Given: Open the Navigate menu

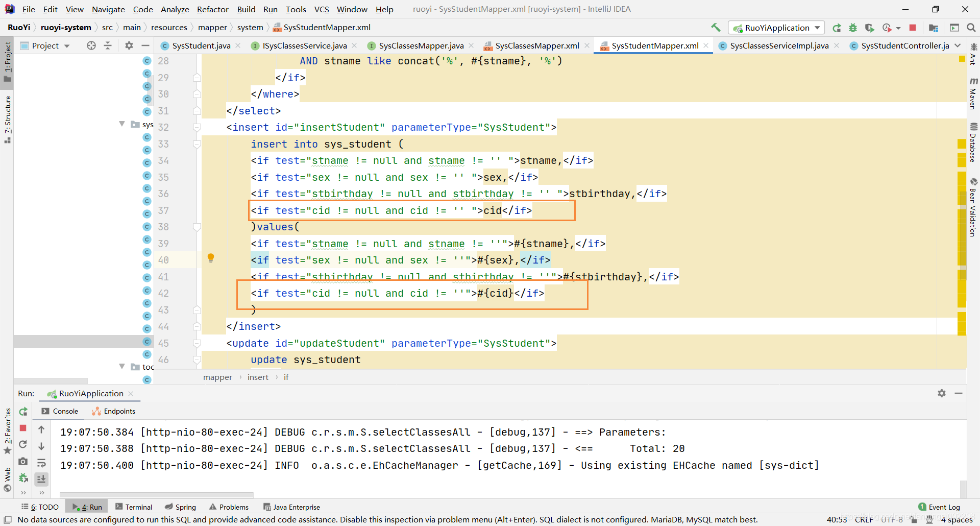Looking at the screenshot, I should (x=108, y=9).
